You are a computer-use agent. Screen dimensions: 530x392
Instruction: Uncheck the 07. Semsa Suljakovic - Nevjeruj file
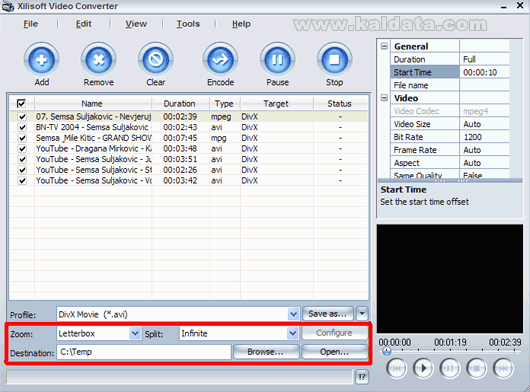pos(22,117)
